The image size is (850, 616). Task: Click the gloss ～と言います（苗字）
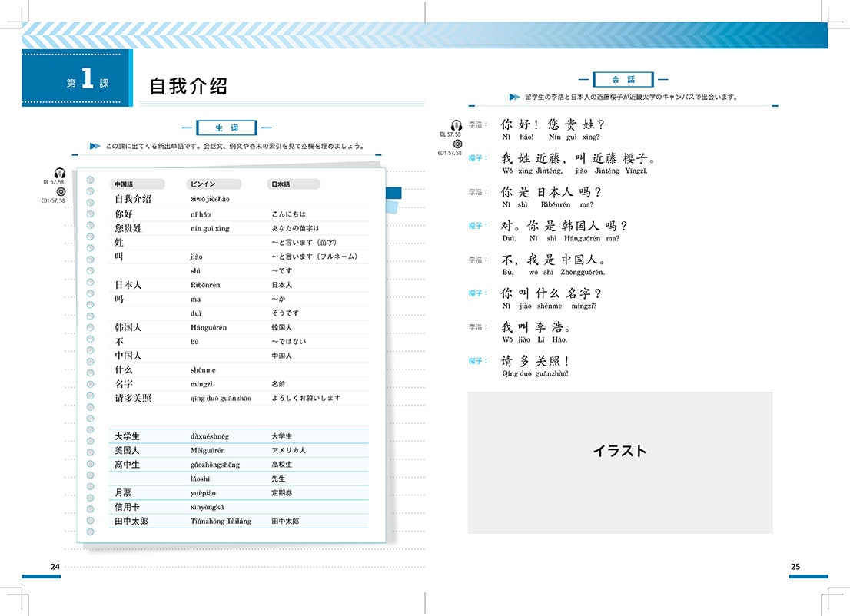pyautogui.click(x=304, y=242)
